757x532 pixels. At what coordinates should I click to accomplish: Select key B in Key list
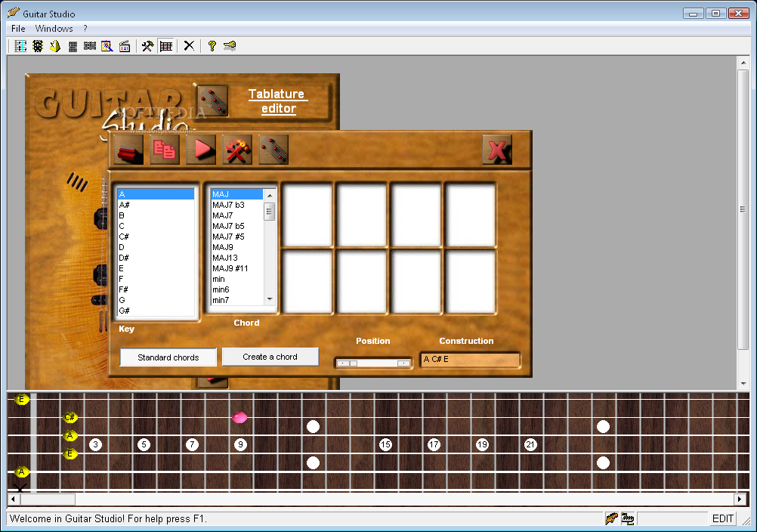tap(156, 215)
